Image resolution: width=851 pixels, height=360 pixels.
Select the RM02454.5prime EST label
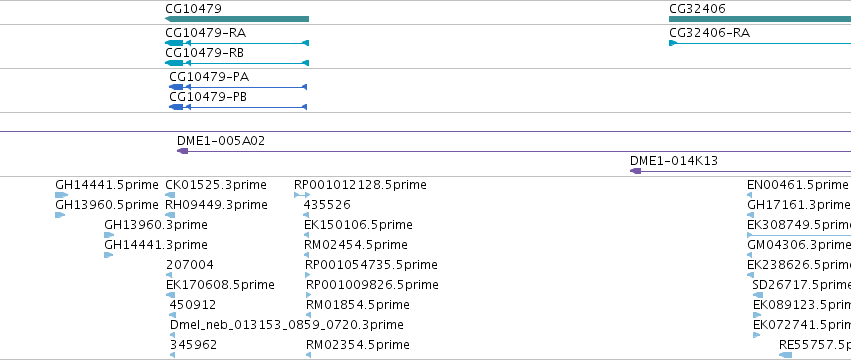pos(355,244)
